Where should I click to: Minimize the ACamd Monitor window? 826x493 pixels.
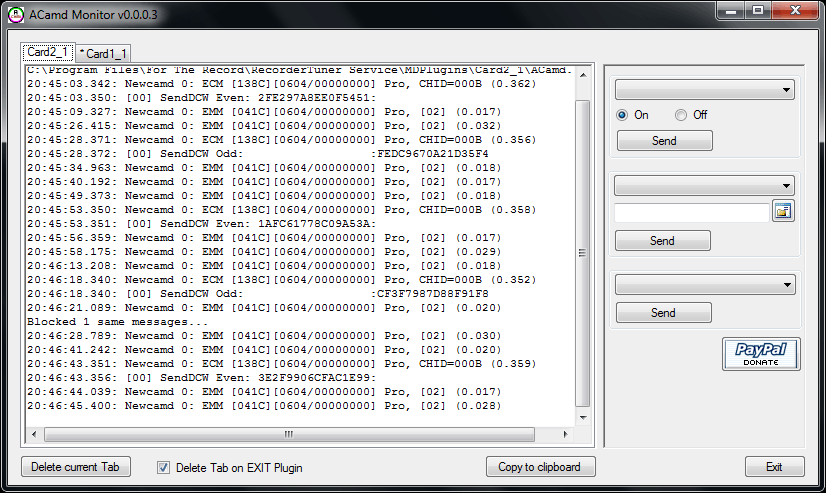coord(731,10)
